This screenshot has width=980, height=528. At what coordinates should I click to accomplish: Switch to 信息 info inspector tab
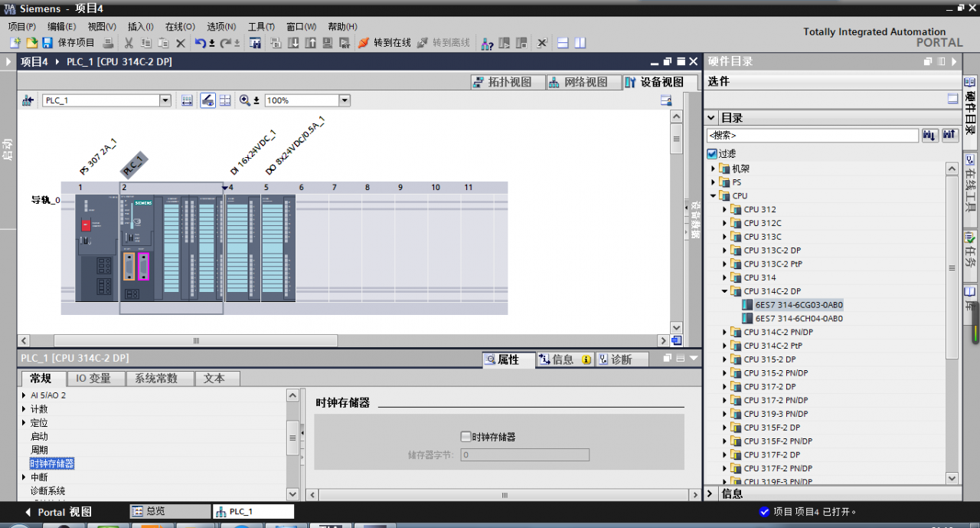564,359
